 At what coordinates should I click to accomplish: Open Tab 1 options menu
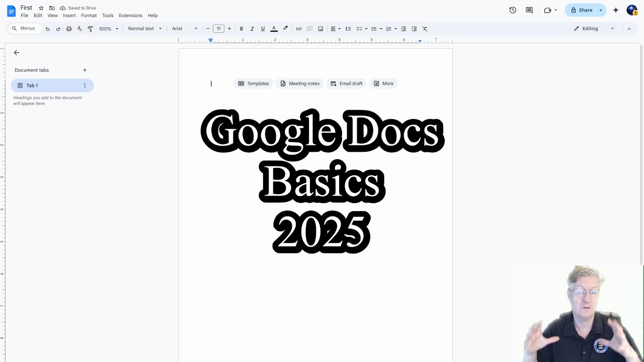[85, 85]
